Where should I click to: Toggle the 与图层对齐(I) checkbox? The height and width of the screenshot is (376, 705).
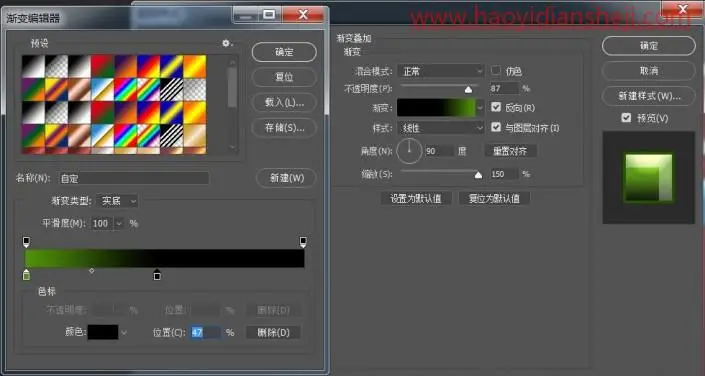[496, 127]
